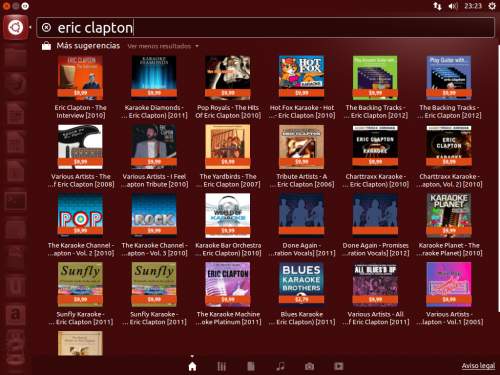Open the Amazon launcher icon

[x=16, y=314]
